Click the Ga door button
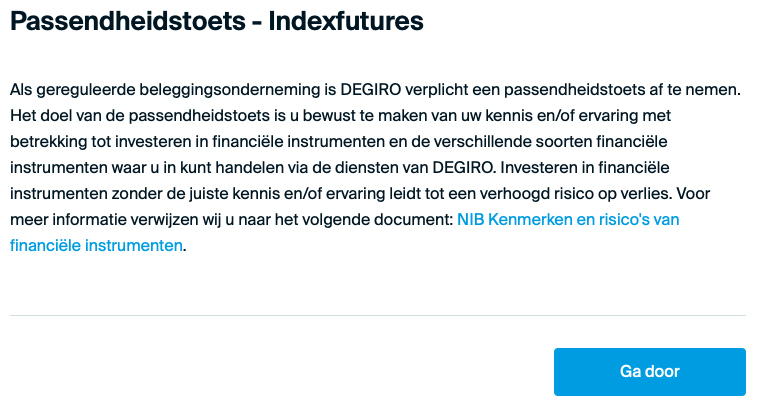Image resolution: width=759 pixels, height=406 pixels. pyautogui.click(x=650, y=372)
